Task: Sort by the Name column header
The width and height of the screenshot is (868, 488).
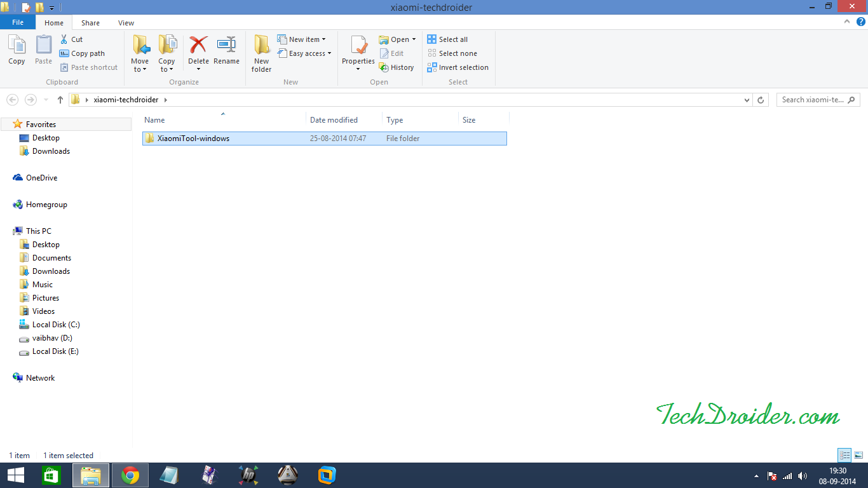Action: click(x=222, y=119)
